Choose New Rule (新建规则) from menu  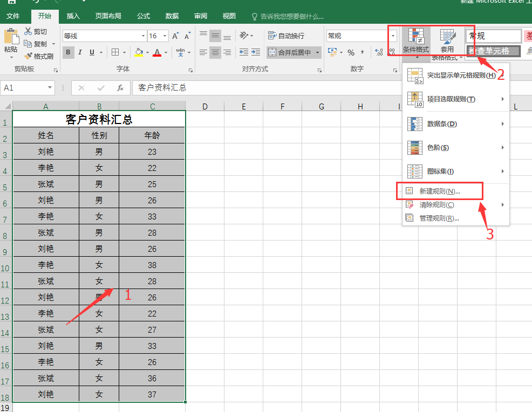coord(440,191)
